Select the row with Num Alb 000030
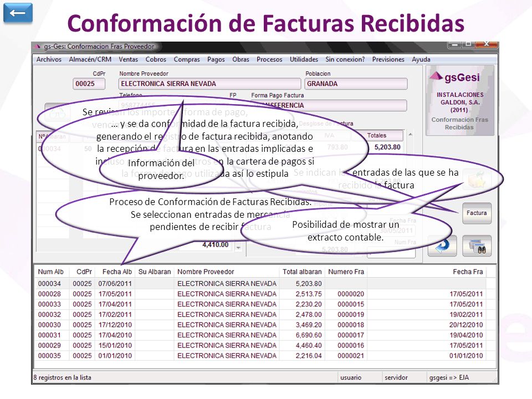The width and height of the screenshot is (532, 399). (260, 325)
